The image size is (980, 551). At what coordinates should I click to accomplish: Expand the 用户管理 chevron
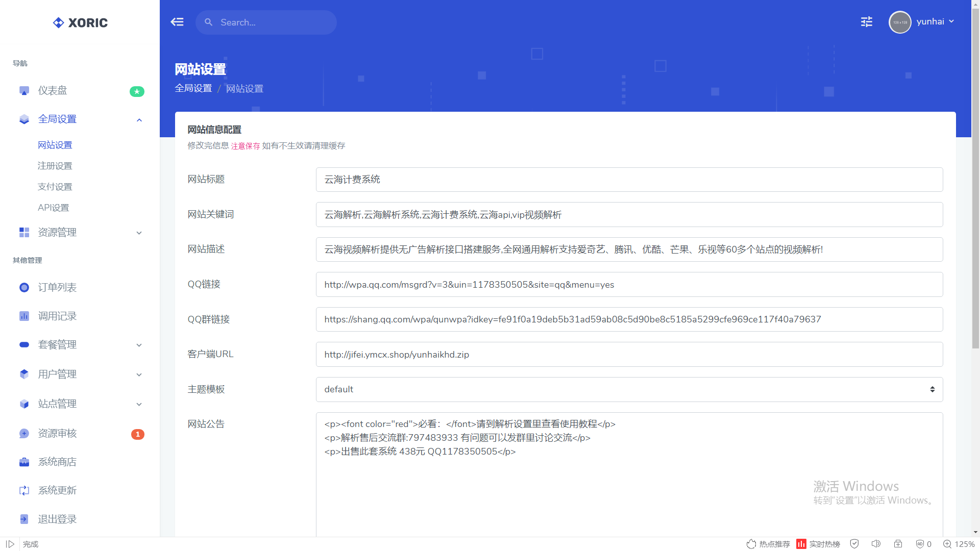[x=139, y=375]
